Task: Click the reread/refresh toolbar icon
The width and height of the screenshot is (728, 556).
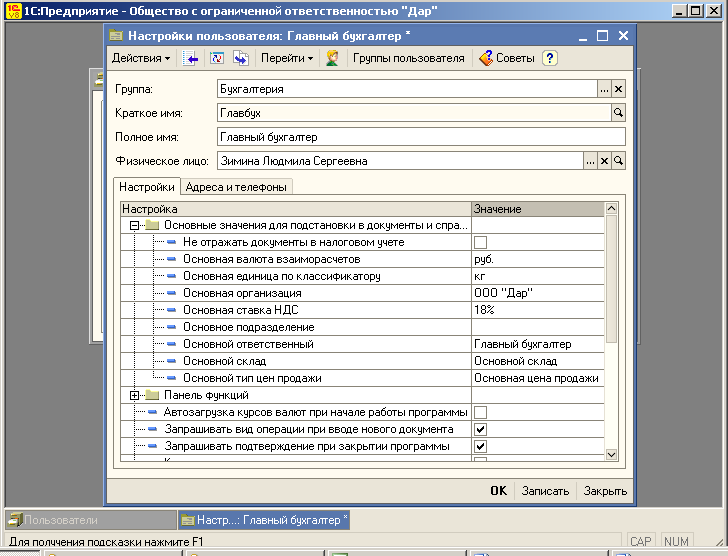Action: pyautogui.click(x=217, y=58)
